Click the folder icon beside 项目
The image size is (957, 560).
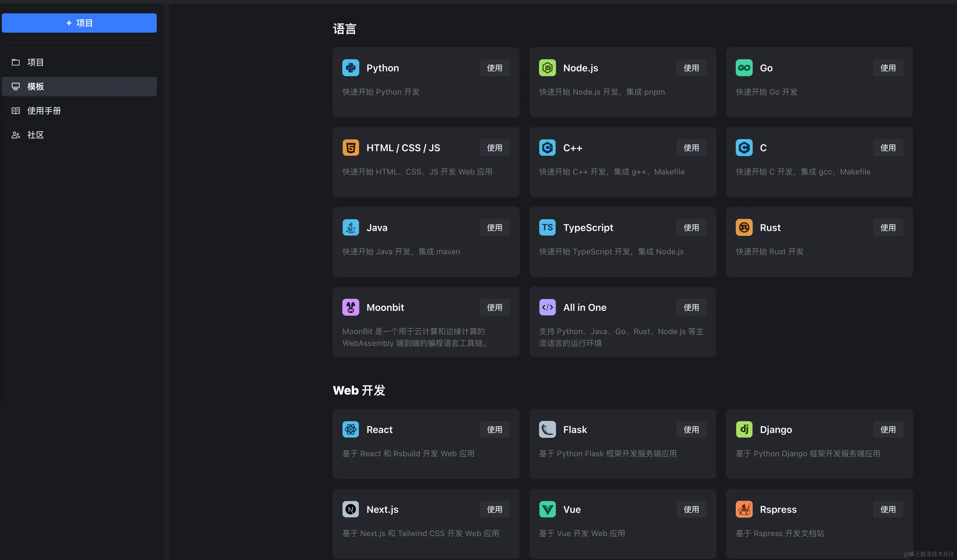tap(16, 62)
